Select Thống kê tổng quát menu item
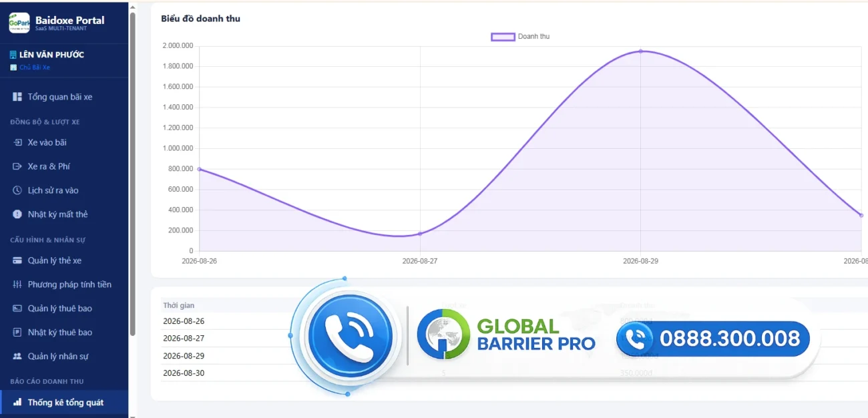868x418 pixels. click(64, 403)
